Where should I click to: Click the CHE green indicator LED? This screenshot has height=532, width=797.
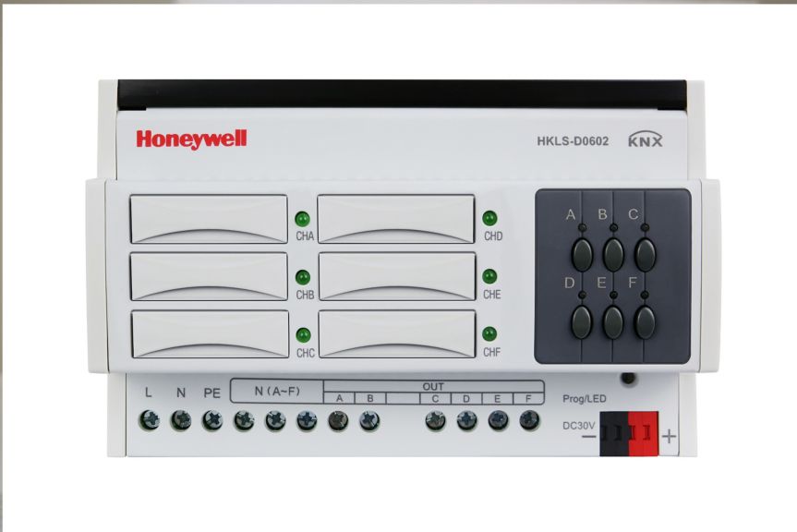point(489,276)
